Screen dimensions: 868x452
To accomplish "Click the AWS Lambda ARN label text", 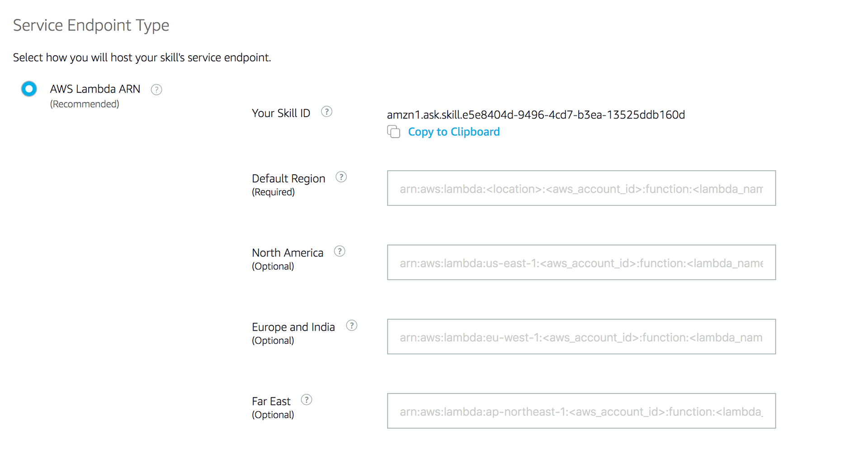I will click(95, 89).
